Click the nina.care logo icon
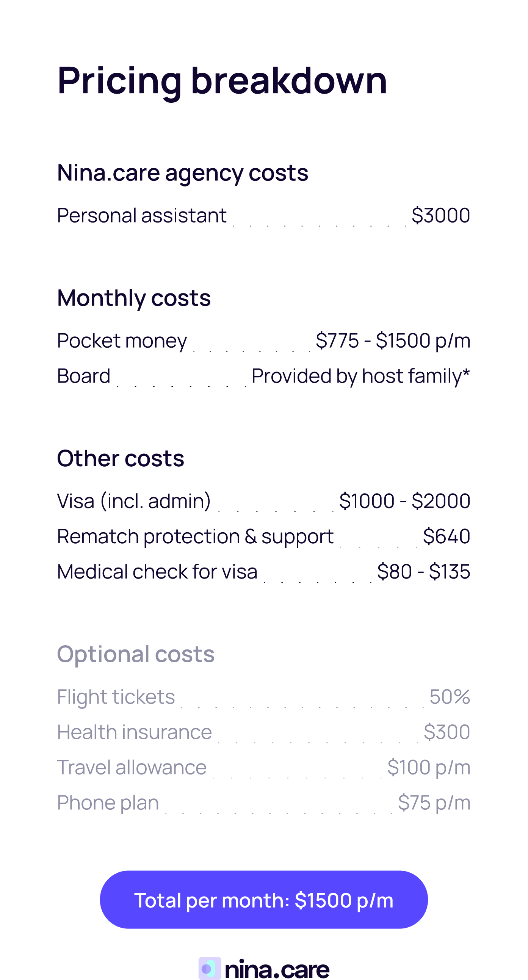This screenshot has height=980, width=528. (x=210, y=968)
